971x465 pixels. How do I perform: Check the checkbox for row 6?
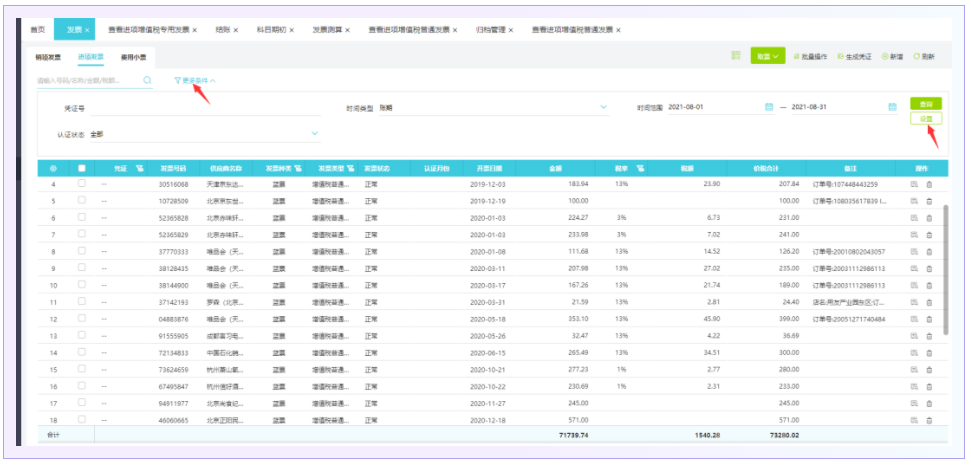click(82, 218)
